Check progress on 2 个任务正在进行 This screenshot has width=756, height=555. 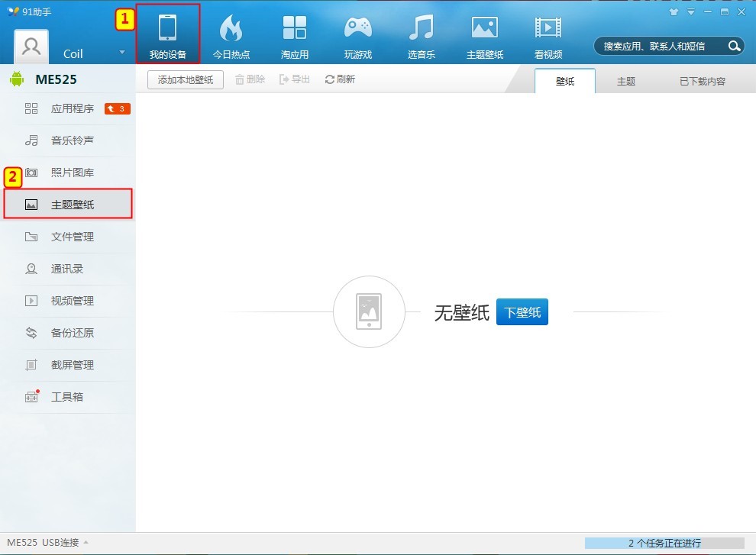point(664,543)
